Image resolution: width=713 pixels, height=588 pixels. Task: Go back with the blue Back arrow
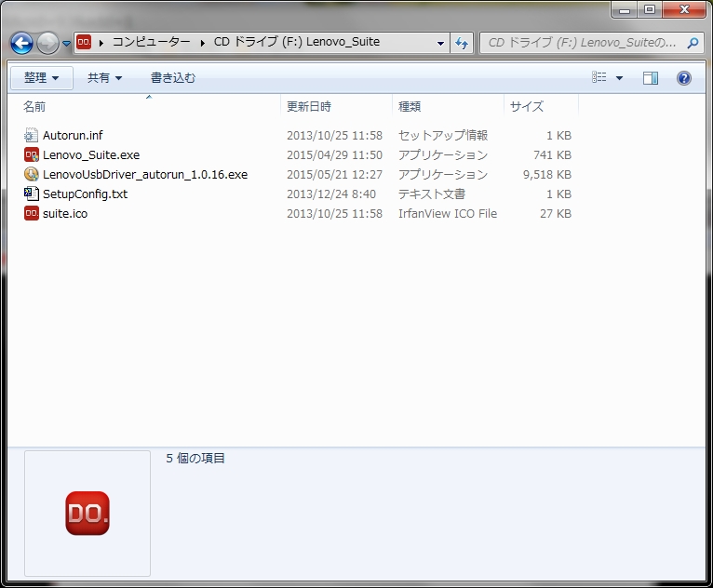tap(21, 43)
